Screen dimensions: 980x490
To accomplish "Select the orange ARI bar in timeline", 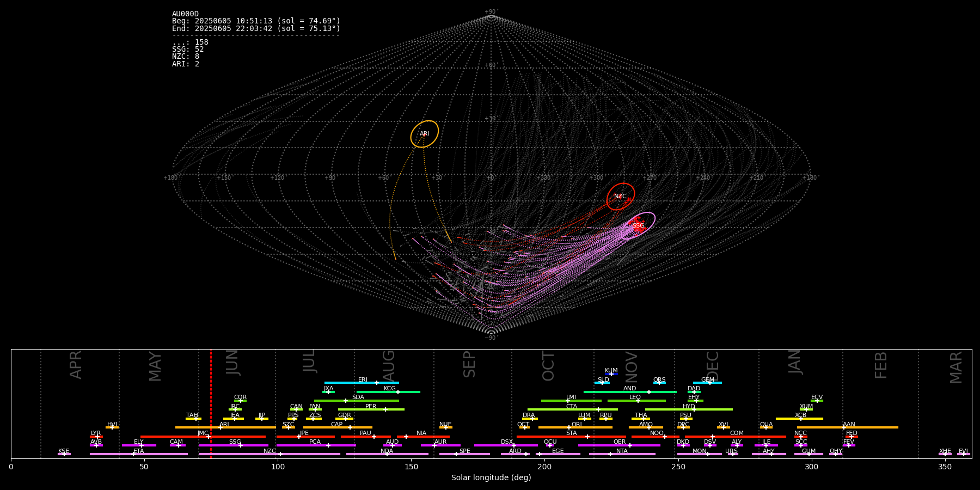I will [x=225, y=427].
